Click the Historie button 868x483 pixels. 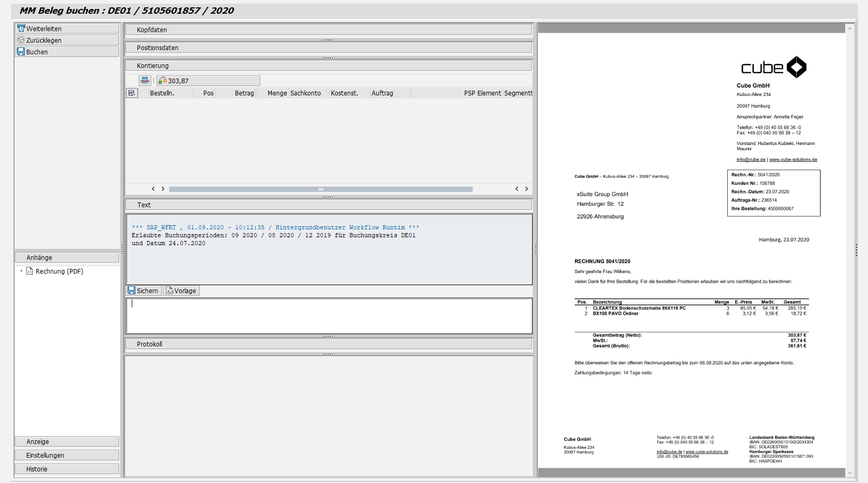(x=67, y=469)
